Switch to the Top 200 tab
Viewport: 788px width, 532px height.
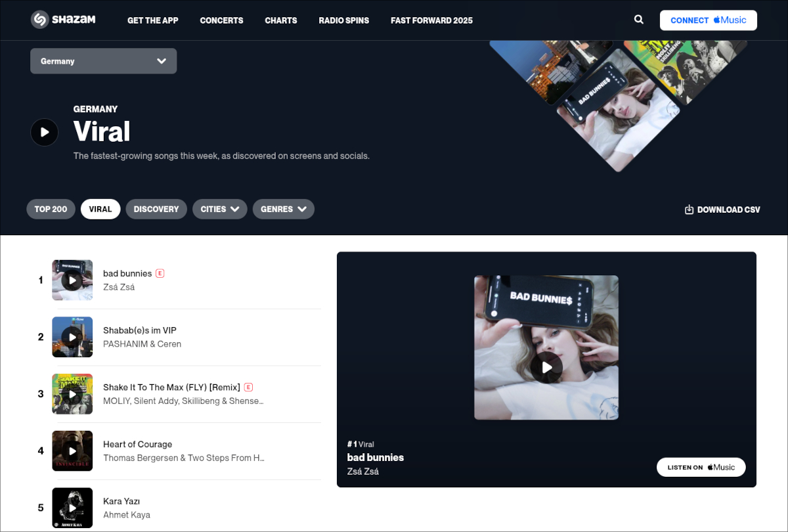coord(51,209)
